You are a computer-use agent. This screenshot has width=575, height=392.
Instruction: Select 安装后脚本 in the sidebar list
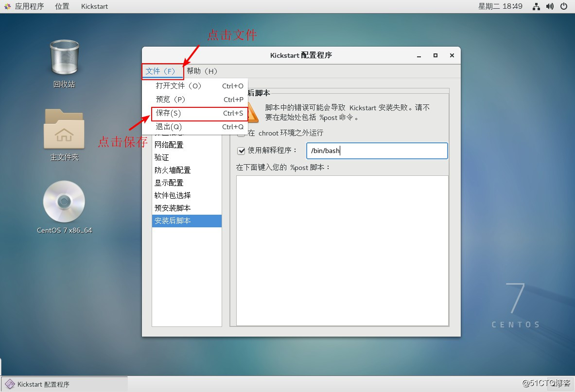(187, 221)
